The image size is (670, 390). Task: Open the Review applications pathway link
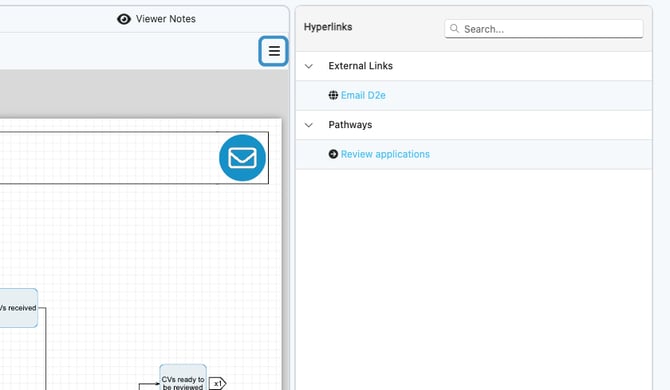tap(385, 154)
